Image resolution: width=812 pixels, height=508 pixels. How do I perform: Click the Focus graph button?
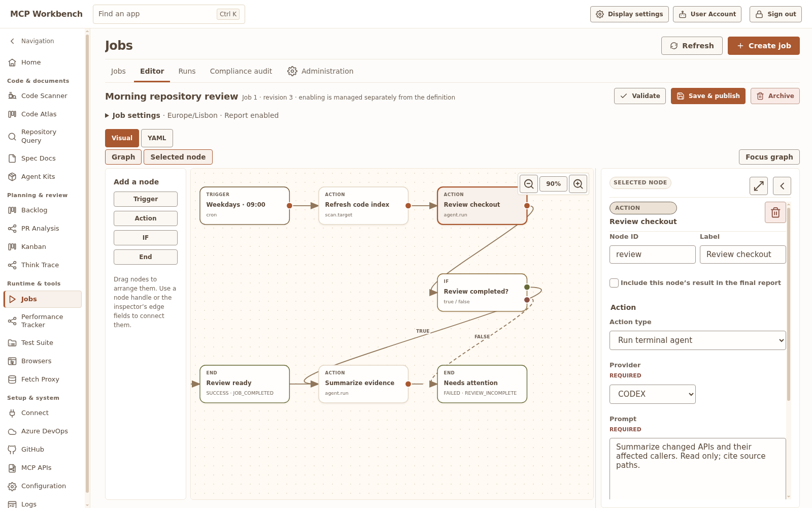[769, 157]
